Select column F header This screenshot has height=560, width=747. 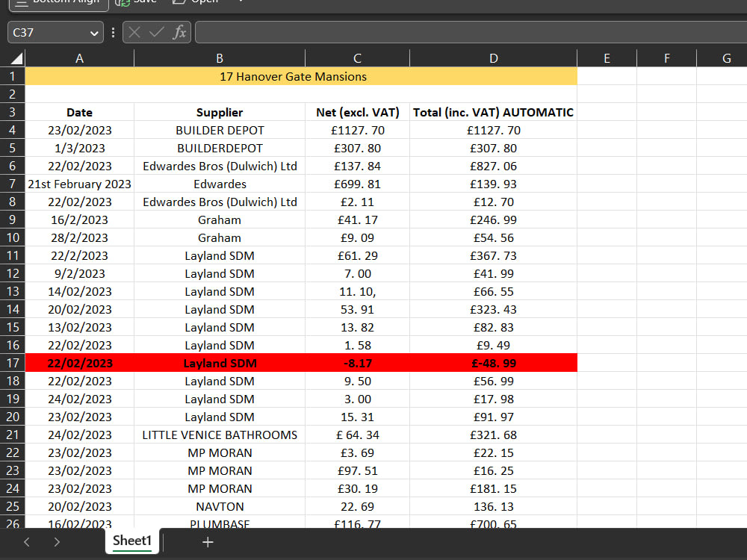pyautogui.click(x=667, y=58)
